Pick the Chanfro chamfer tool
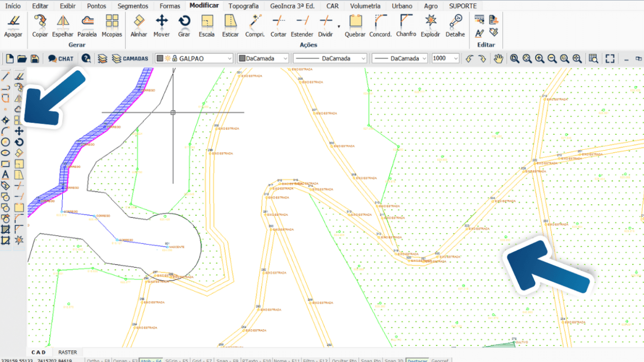This screenshot has width=644, height=362. point(406,26)
